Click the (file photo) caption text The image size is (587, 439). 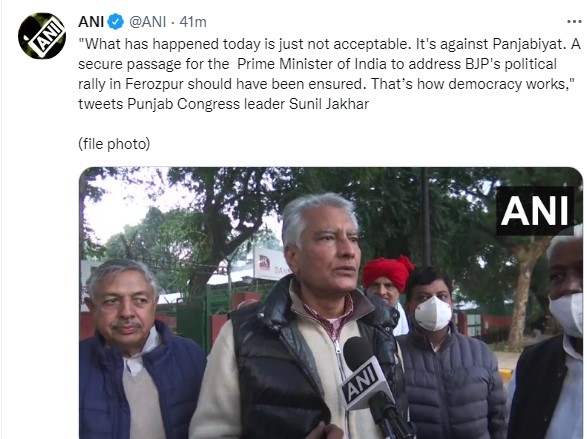click(114, 144)
